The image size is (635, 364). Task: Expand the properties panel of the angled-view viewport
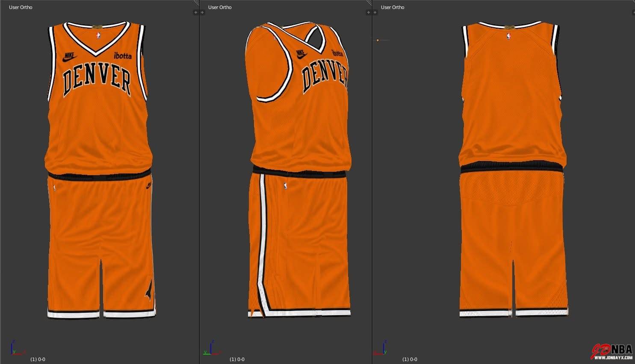pos(368,12)
